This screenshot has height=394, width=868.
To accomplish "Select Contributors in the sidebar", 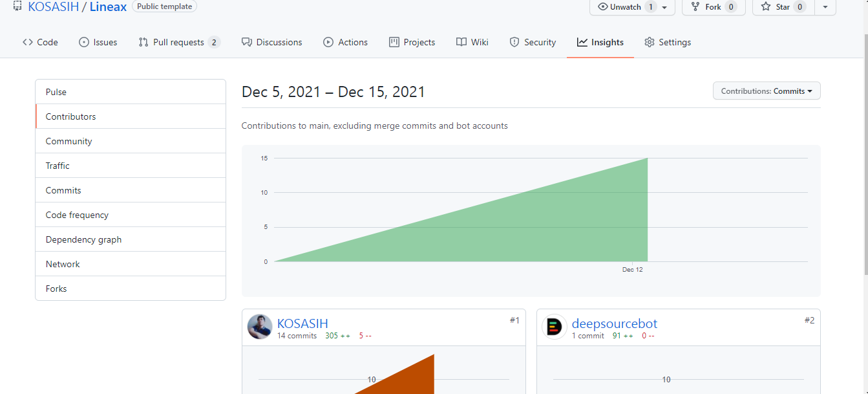I will click(x=131, y=116).
